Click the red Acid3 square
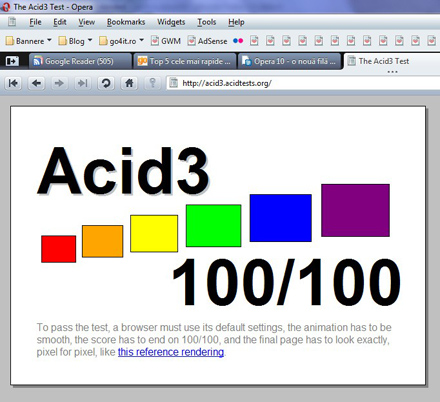 (59, 249)
